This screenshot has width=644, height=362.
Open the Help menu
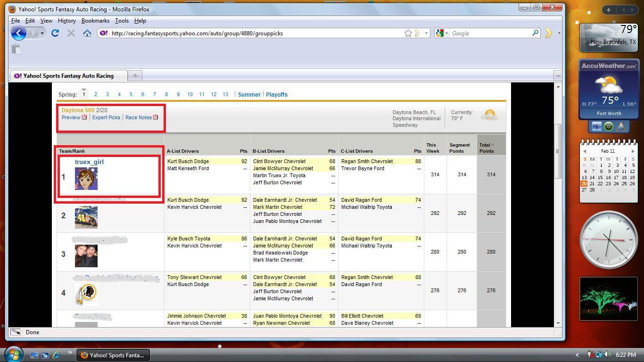(x=140, y=21)
